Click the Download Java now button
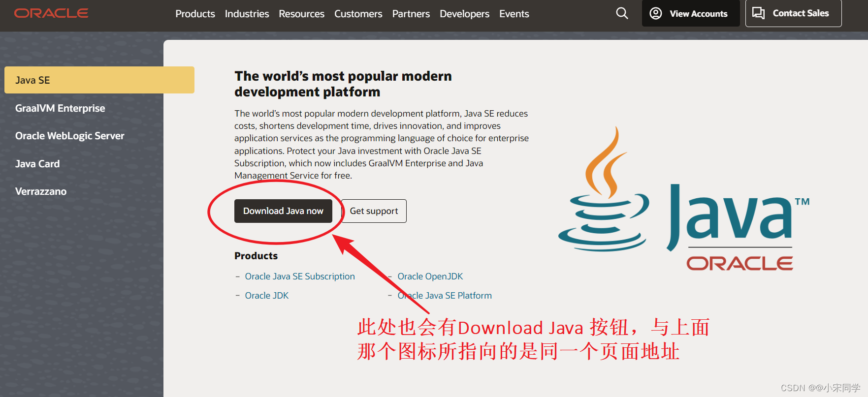The image size is (868, 397). pos(283,211)
